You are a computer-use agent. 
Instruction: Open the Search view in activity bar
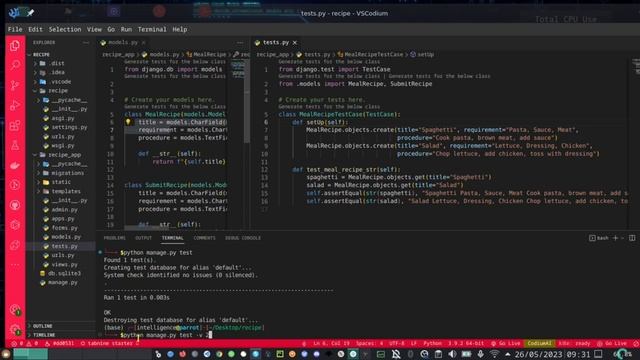pos(15,65)
